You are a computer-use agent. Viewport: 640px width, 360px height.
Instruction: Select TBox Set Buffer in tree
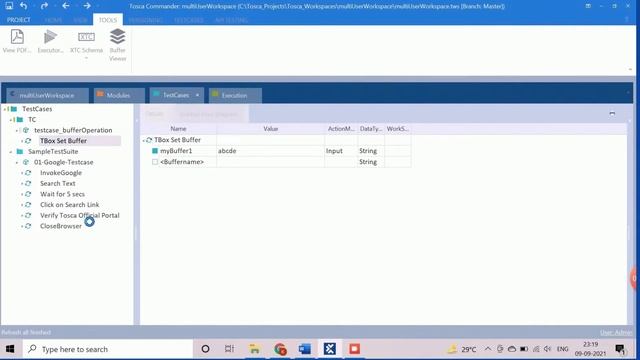[63, 140]
